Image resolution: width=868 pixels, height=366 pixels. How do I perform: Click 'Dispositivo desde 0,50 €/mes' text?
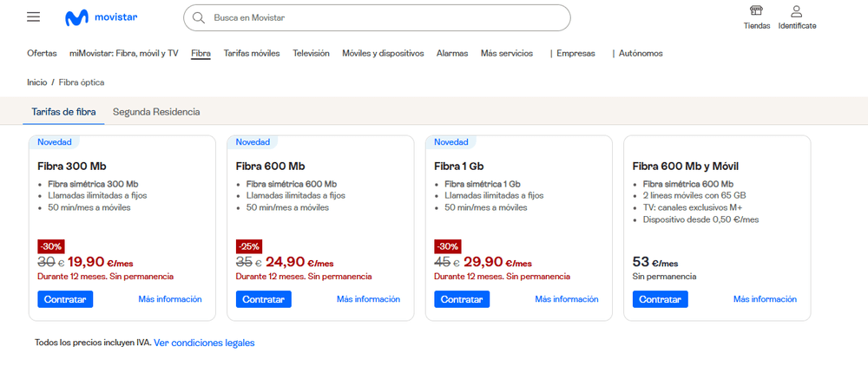pyautogui.click(x=700, y=219)
